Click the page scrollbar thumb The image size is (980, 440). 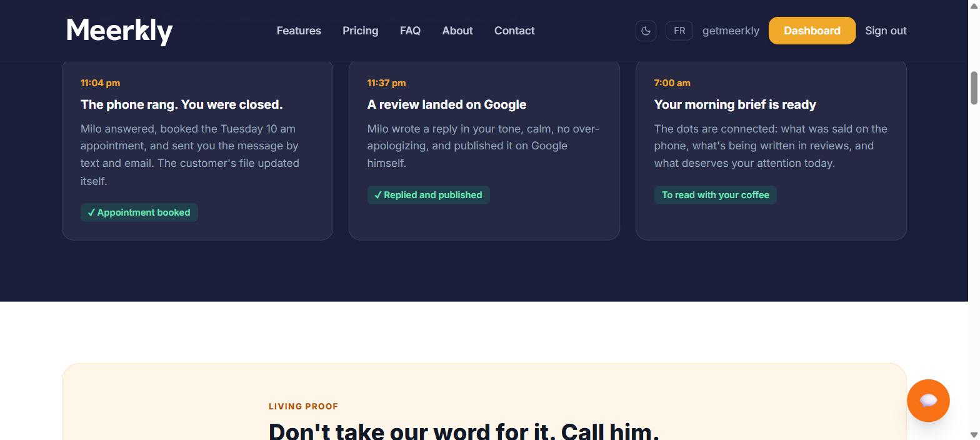pos(974,88)
